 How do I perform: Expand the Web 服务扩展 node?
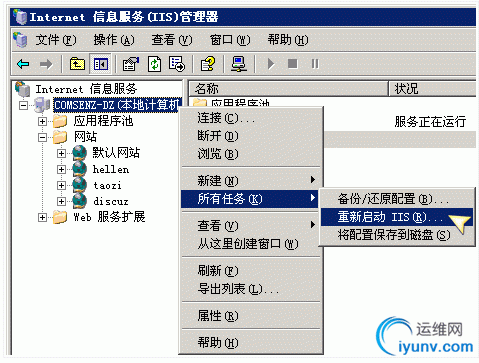click(42, 217)
